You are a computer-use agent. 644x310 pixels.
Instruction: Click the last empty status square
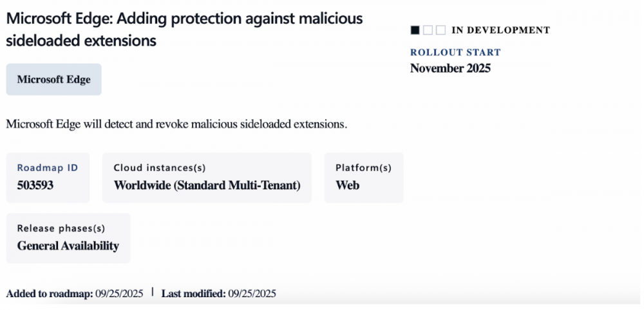coord(440,30)
